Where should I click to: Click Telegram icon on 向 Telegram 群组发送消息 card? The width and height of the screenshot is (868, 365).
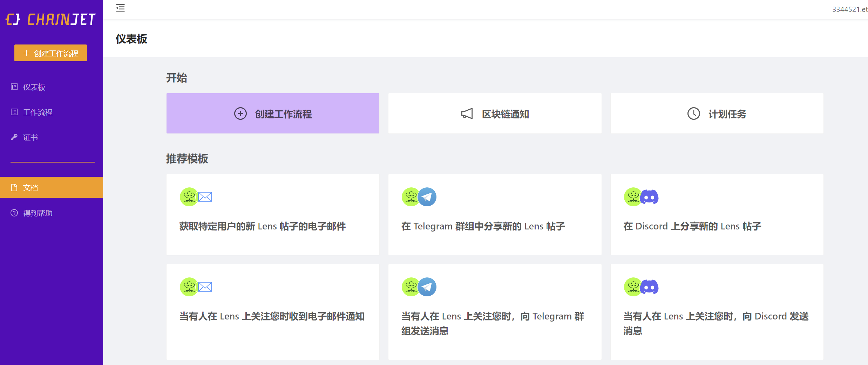[427, 287]
